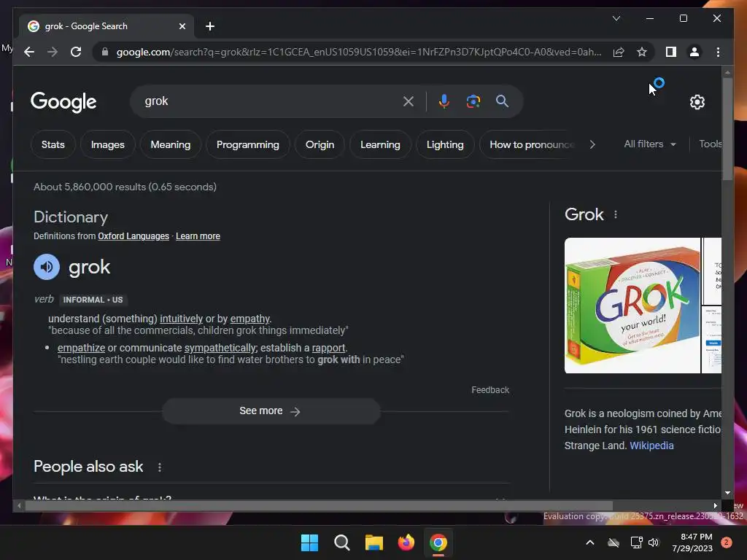Open the Learn more link
This screenshot has height=560, width=747.
tap(198, 236)
